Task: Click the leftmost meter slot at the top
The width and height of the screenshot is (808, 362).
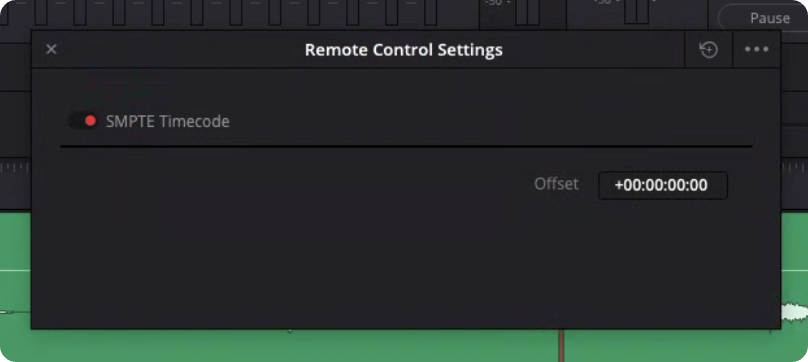Action: [41, 12]
